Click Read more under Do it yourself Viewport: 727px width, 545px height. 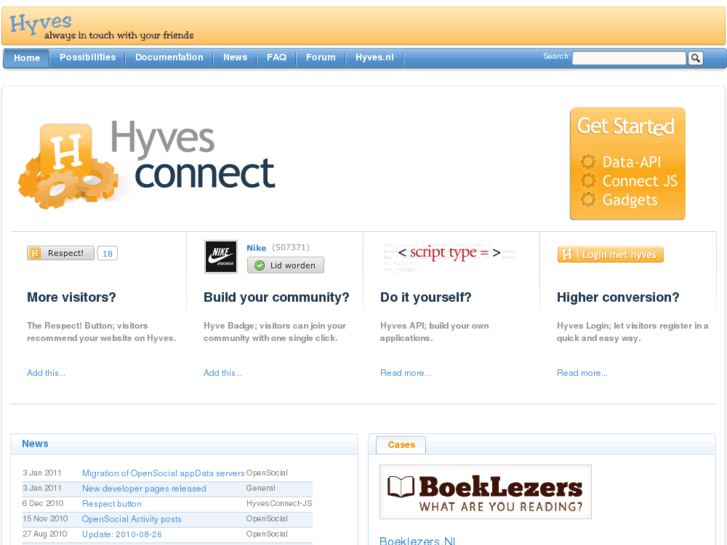(406, 373)
